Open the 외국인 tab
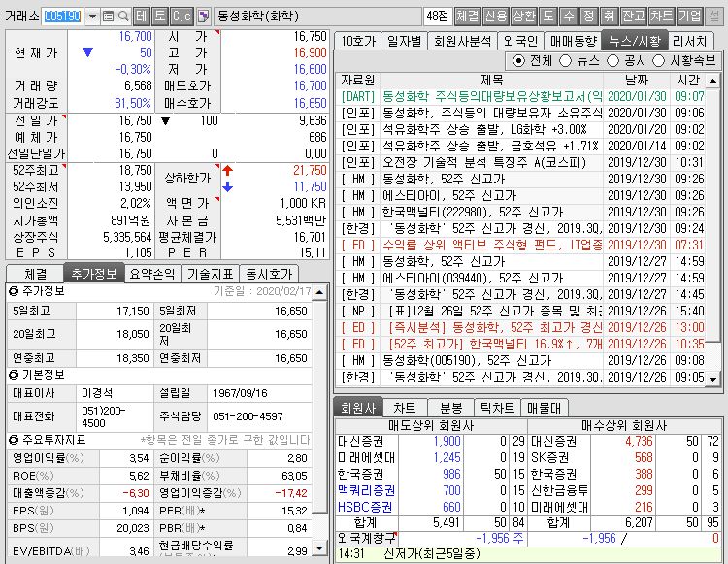This screenshot has height=564, width=728. tap(520, 42)
